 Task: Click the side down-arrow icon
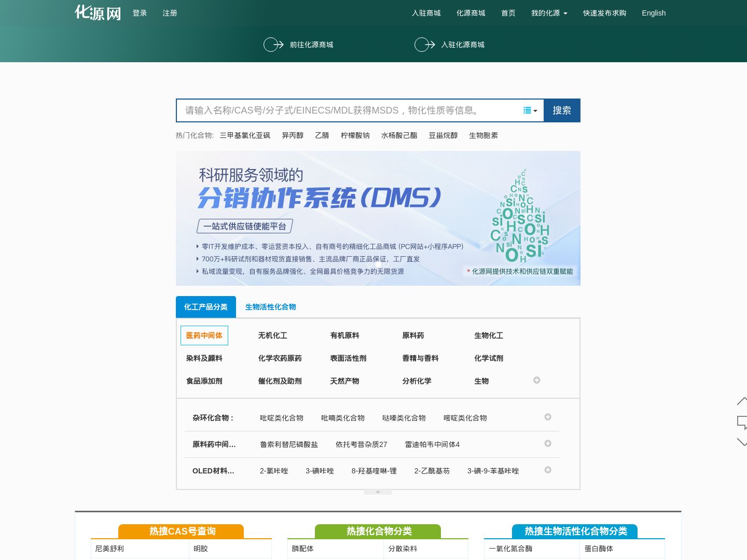[x=742, y=442]
